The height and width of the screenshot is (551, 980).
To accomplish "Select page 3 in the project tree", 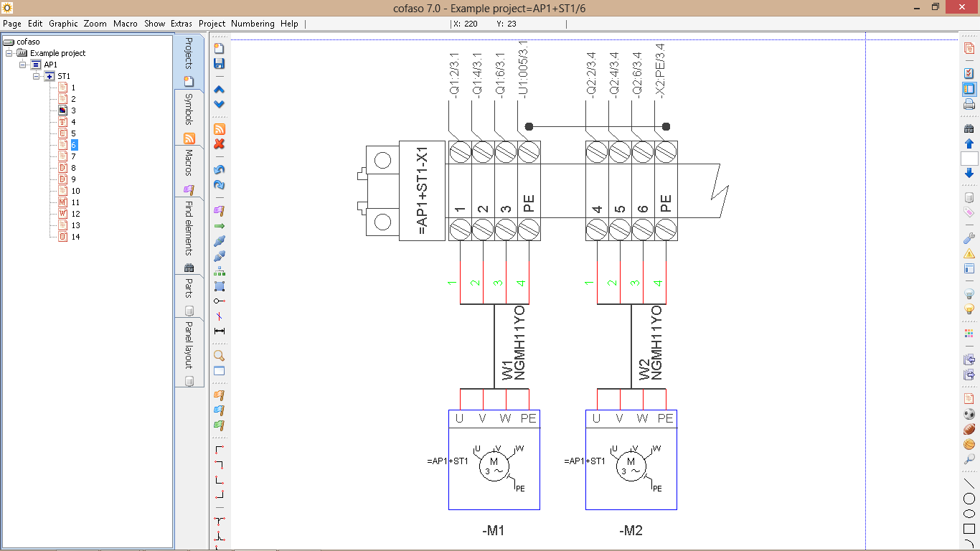I will pyautogui.click(x=73, y=110).
